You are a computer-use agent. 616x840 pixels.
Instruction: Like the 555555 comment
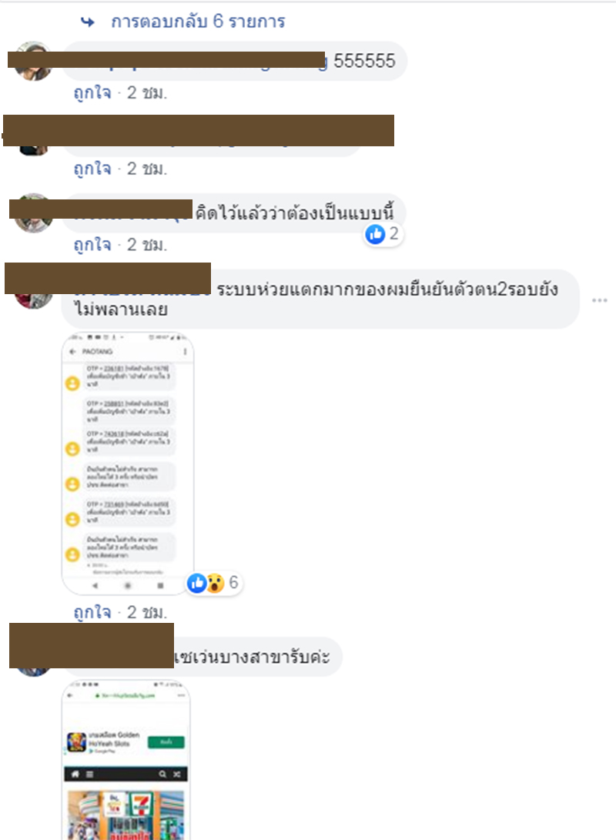tap(92, 92)
